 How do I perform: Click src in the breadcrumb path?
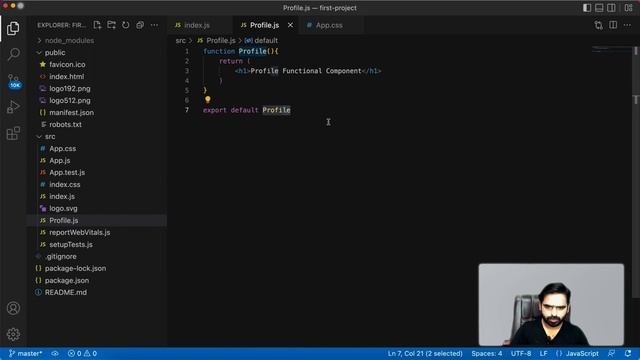[x=180, y=40]
